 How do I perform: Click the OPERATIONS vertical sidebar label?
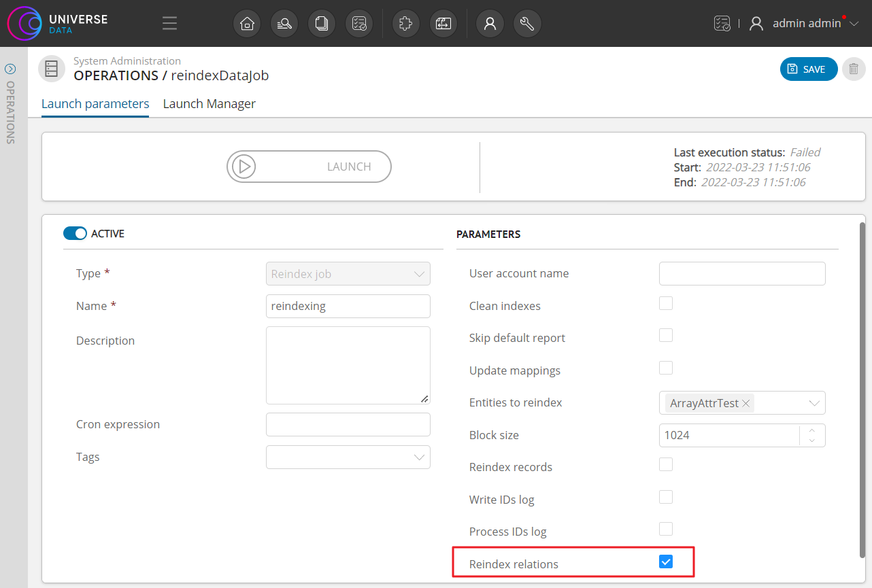(10, 112)
